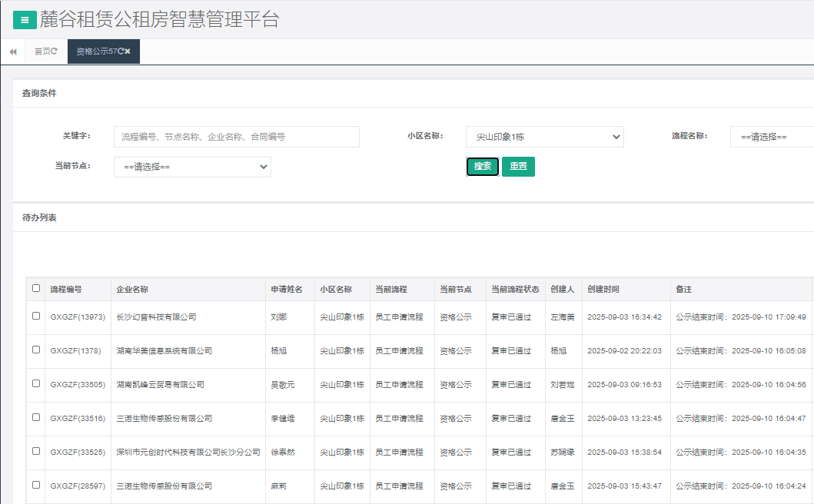Toggle the hamburger sidebar menu button
The height and width of the screenshot is (504, 814).
25,21
